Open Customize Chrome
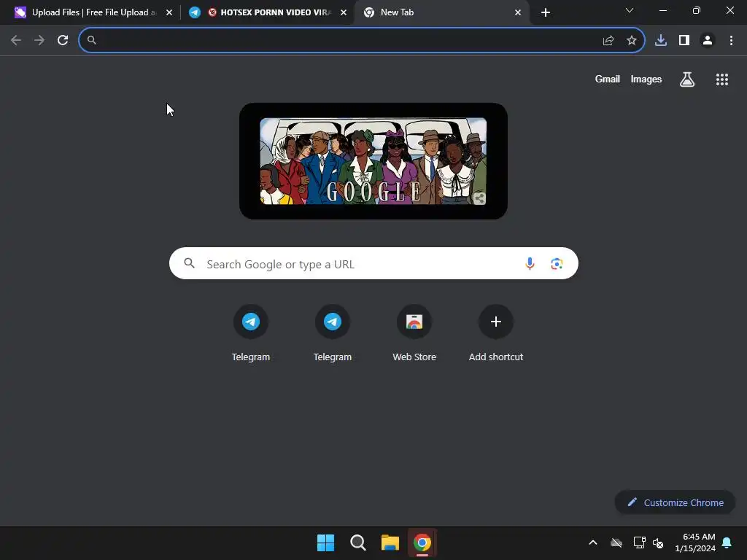The image size is (747, 560). pyautogui.click(x=675, y=502)
